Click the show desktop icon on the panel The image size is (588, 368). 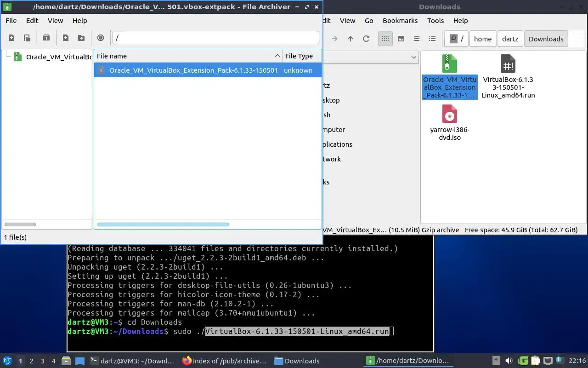click(x=80, y=361)
